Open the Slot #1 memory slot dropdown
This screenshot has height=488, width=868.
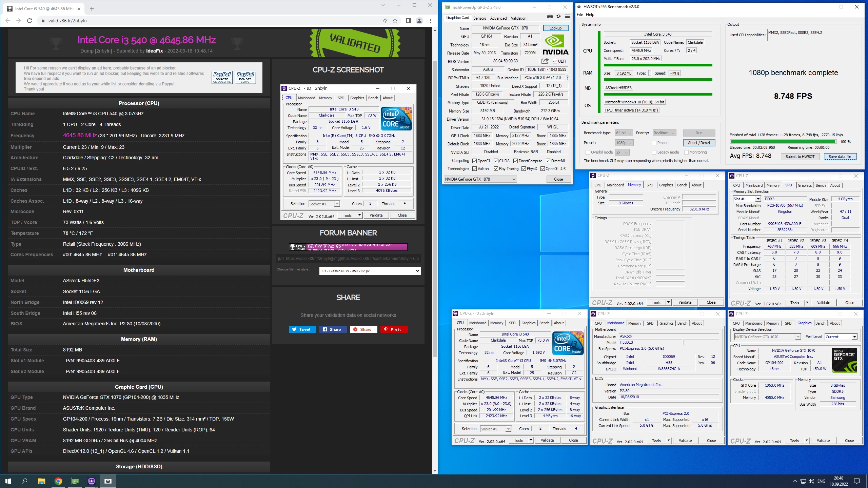click(x=747, y=199)
